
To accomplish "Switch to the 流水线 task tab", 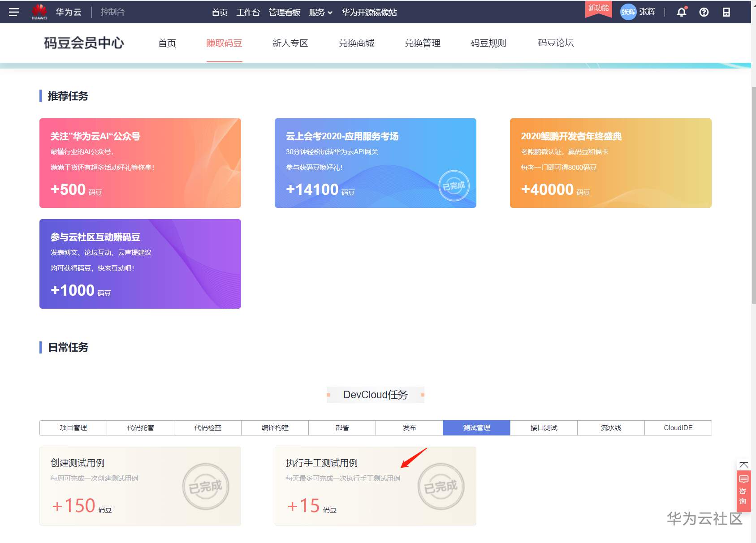I will point(611,428).
